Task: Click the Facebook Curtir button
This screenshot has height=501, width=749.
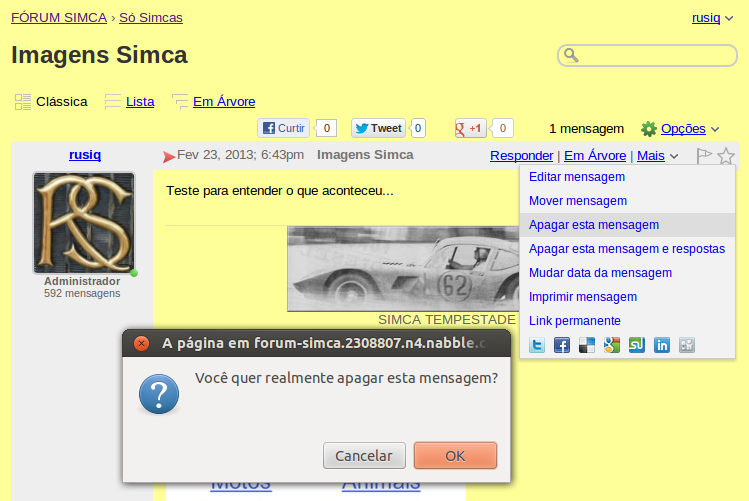Action: coord(283,128)
